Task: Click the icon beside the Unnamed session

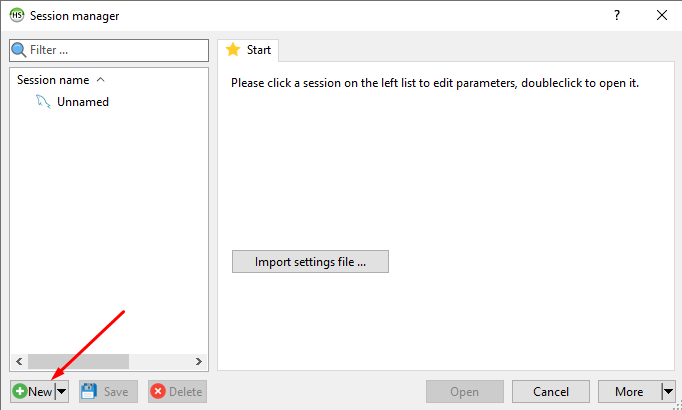Action: (43, 101)
